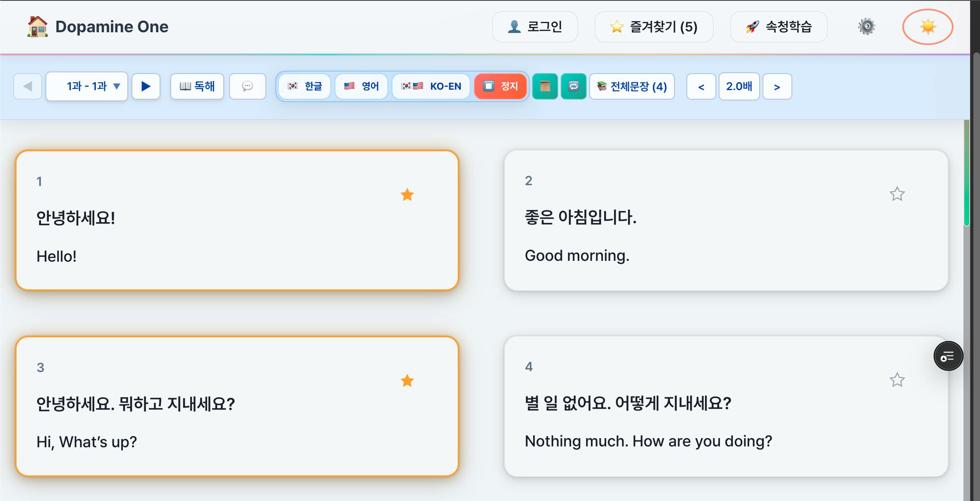Image resolution: width=980 pixels, height=501 pixels.
Task: Start 속청학습 speed-listening mode
Action: coord(779,27)
